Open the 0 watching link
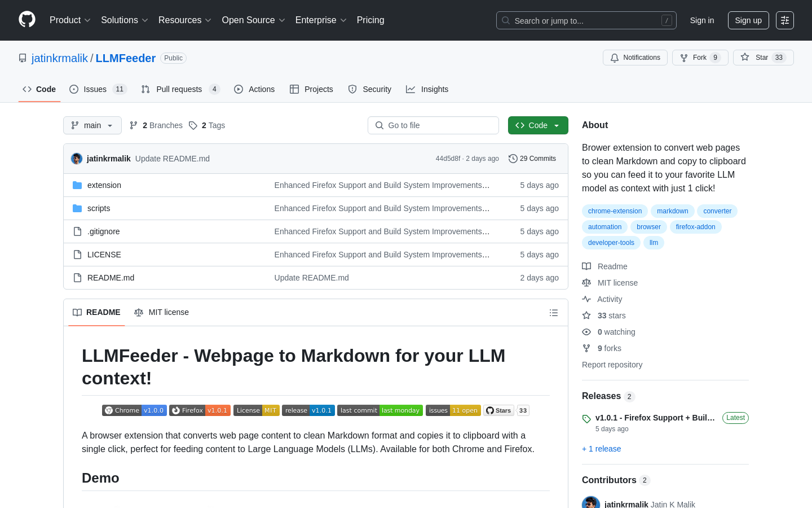The image size is (812, 508). pos(608,332)
